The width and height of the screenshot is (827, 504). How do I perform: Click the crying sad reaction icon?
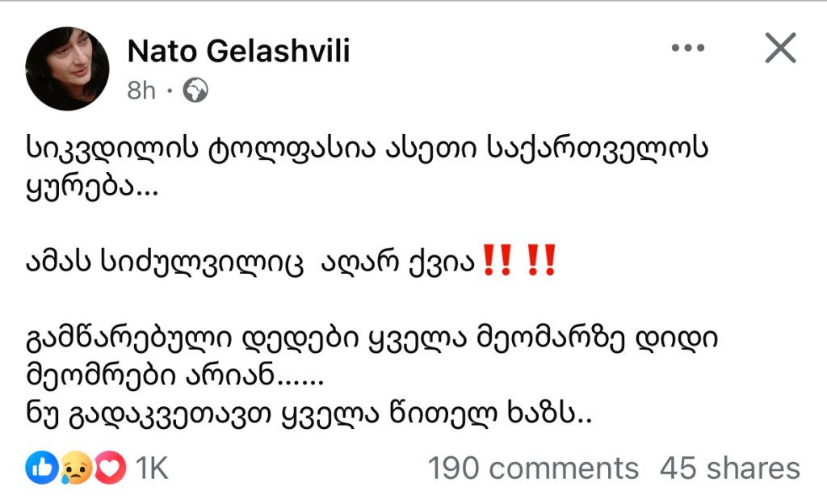pos(76,468)
